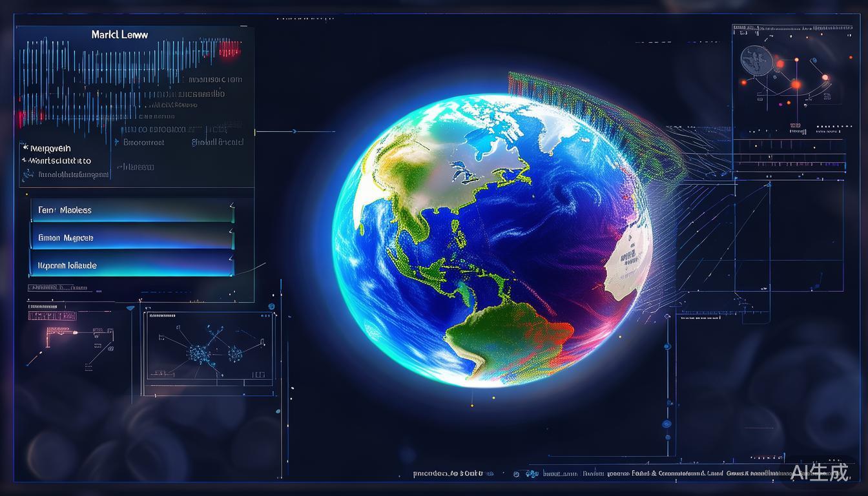Click the icon beside Meirpoveih entry
The height and width of the screenshot is (496, 868).
point(25,148)
